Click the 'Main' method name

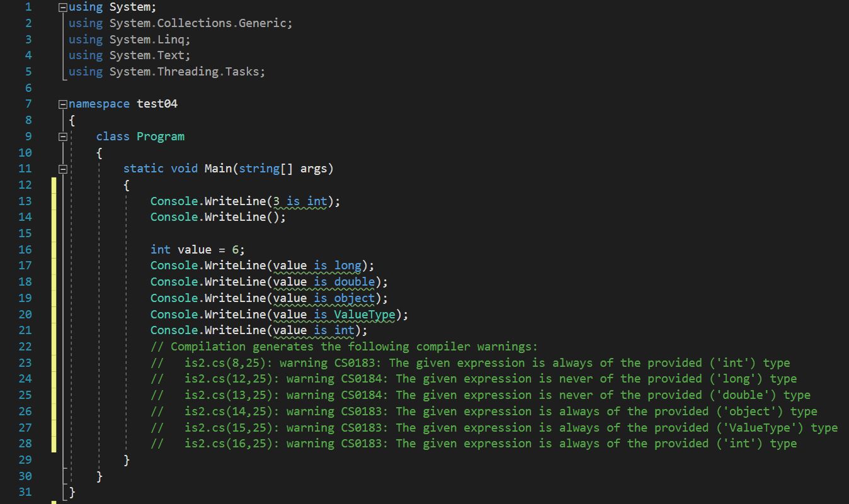click(218, 169)
